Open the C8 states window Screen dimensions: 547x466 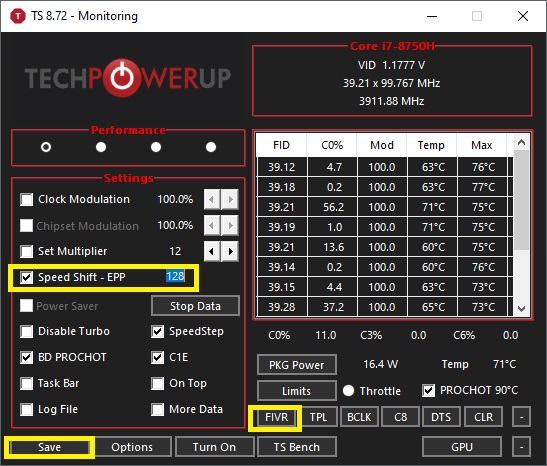[400, 417]
